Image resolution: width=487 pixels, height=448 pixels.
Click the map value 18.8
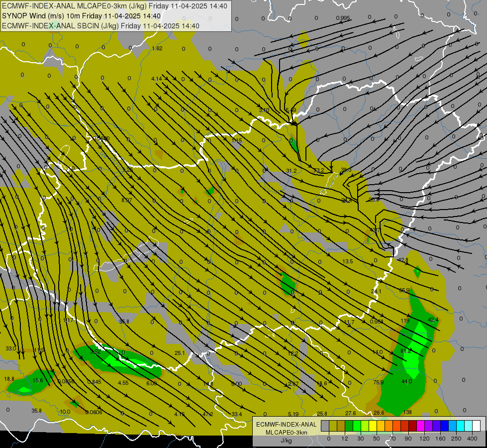(9, 379)
